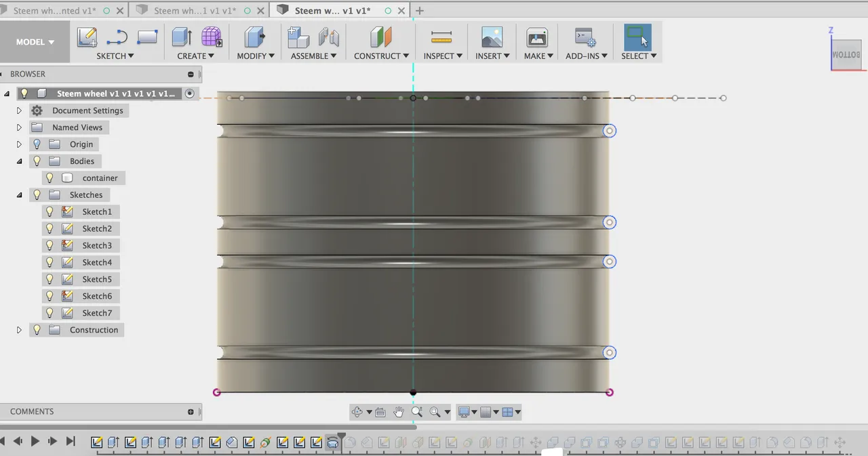Select the Zoom Window icon
Viewport: 868px width, 456px height.
(x=435, y=412)
